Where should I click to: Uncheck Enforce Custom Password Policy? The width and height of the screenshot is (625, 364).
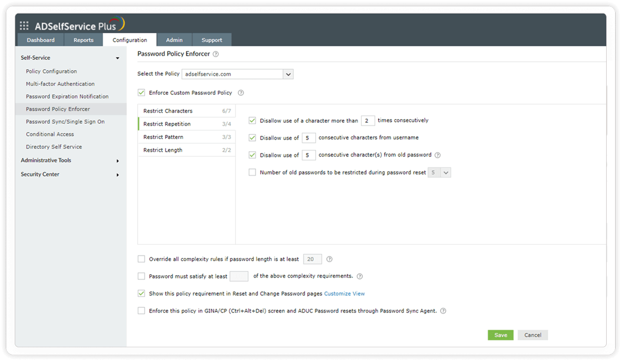click(x=141, y=93)
